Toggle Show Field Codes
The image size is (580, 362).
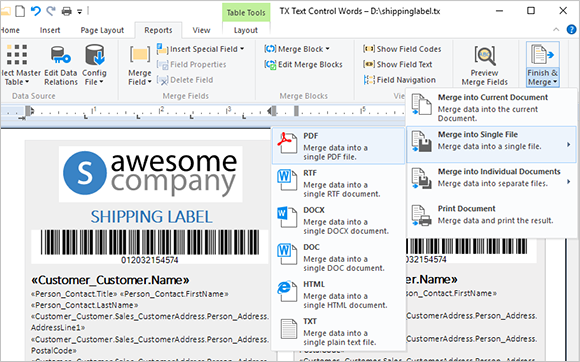point(402,49)
